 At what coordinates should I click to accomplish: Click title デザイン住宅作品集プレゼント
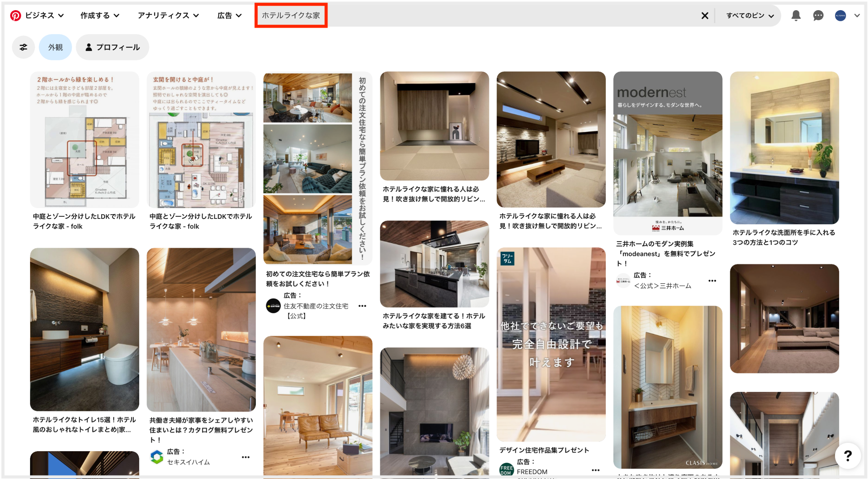pos(544,450)
